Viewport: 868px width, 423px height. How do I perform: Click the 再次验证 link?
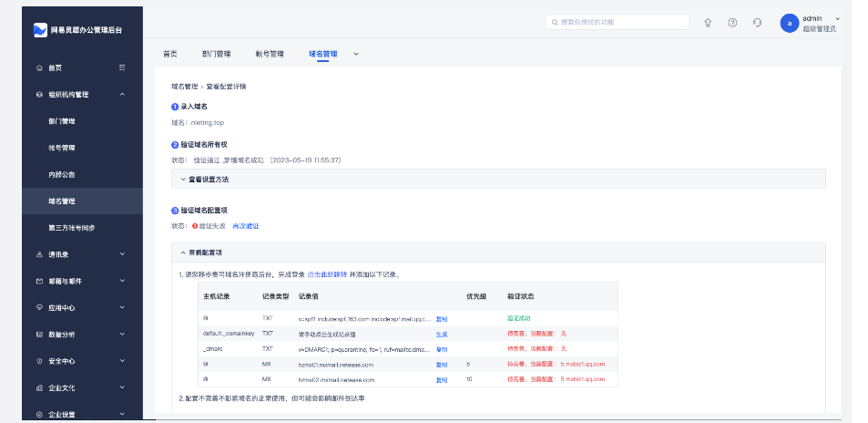pyautogui.click(x=246, y=226)
